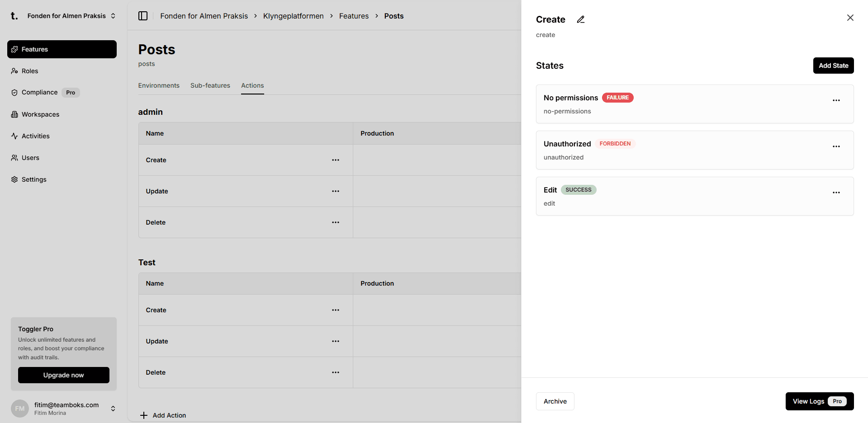Open options for No permissions state
Viewport: 868px width, 423px height.
(836, 100)
